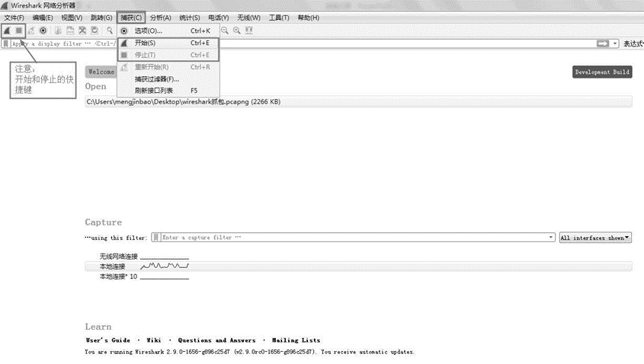The width and height of the screenshot is (644, 364).
Task: Click the 本地连接 traffic sparkline graph
Action: click(165, 266)
